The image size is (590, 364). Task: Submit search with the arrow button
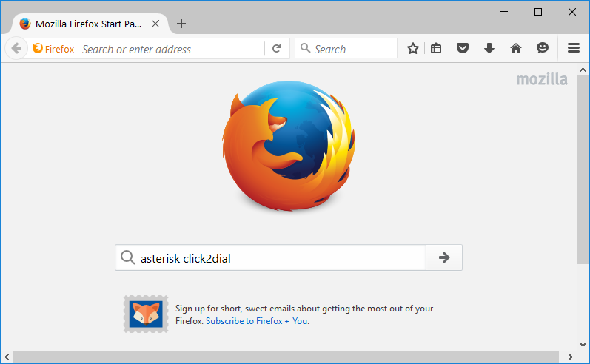444,257
